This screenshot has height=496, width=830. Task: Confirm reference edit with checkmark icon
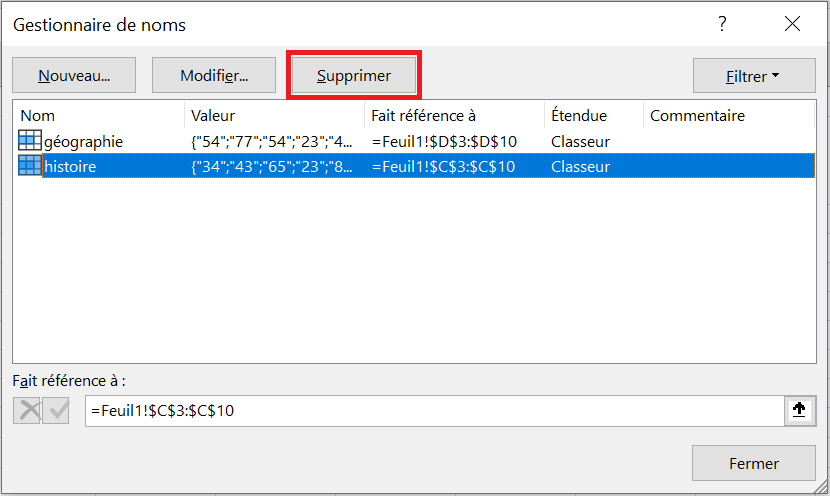pyautogui.click(x=56, y=410)
